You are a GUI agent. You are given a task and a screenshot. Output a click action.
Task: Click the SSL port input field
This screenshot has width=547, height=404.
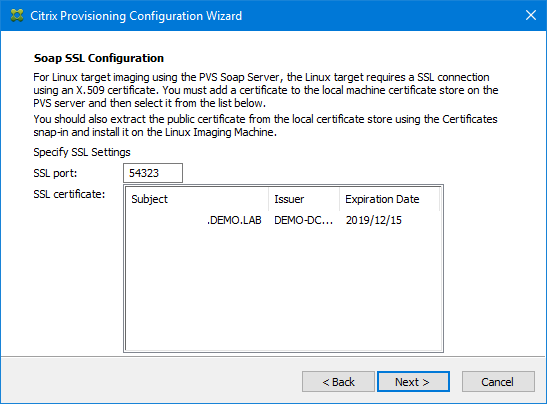(x=153, y=173)
